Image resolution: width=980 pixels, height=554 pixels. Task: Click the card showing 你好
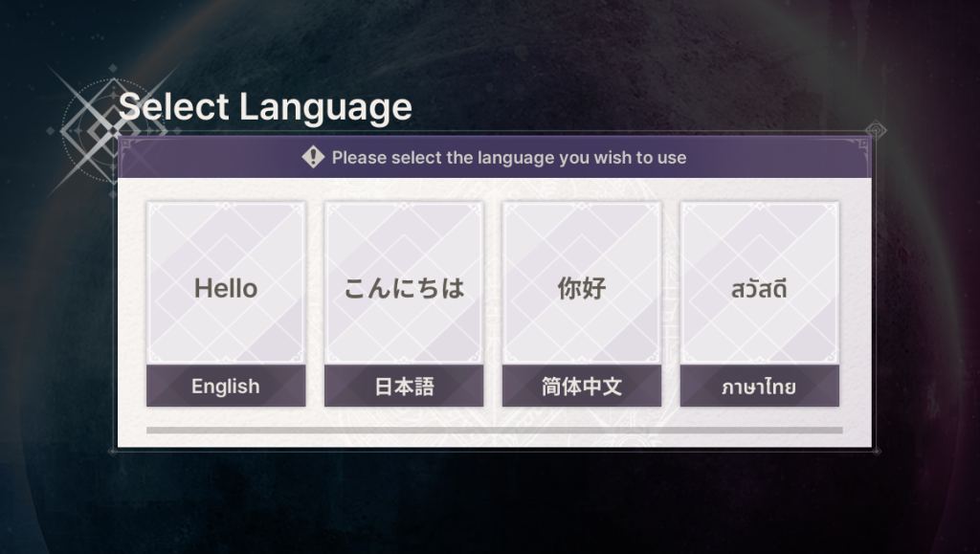(x=582, y=287)
